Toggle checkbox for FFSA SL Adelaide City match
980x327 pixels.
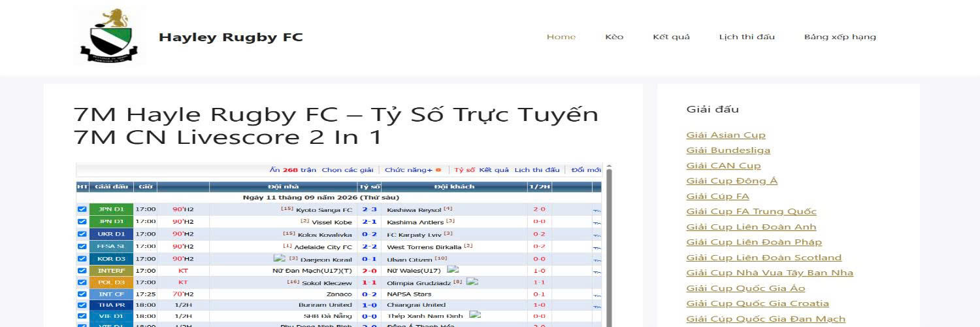[82, 246]
